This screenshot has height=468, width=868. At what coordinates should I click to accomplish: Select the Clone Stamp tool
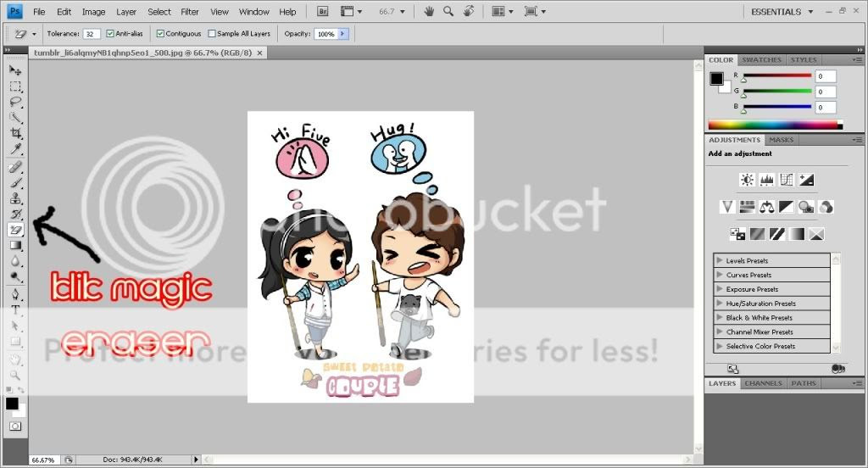tap(15, 198)
